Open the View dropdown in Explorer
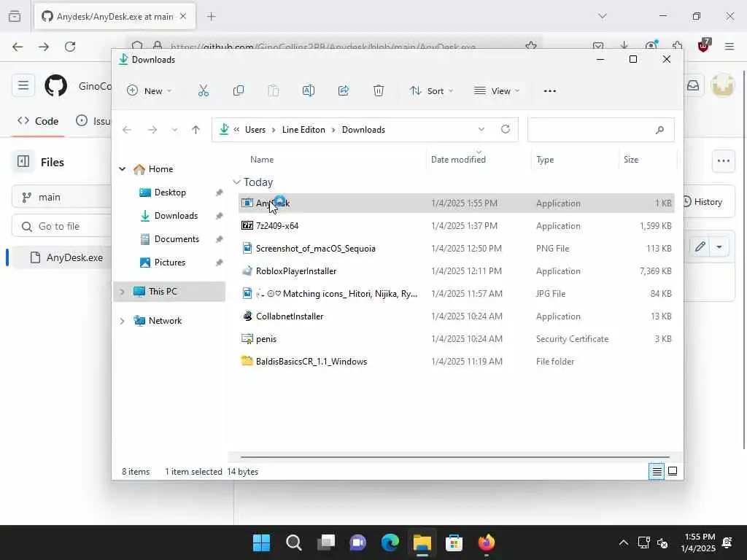This screenshot has height=560, width=747. (497, 90)
